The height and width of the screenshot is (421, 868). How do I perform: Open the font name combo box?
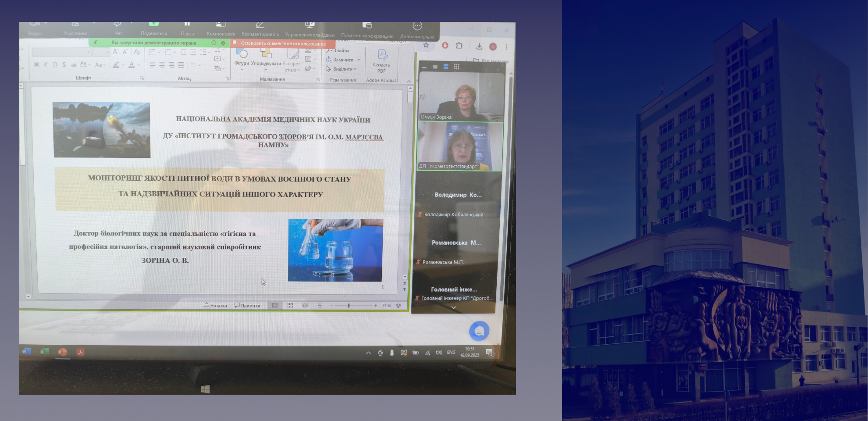point(61,52)
